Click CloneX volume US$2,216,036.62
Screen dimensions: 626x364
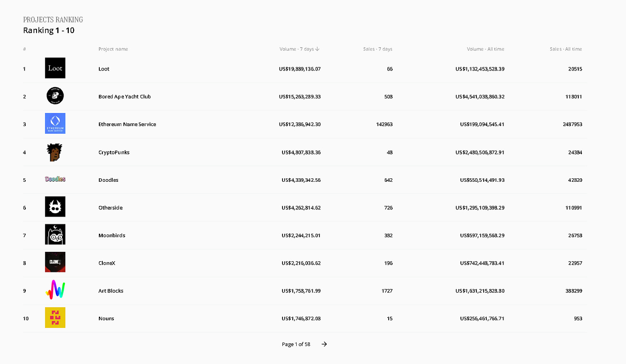[301, 263]
